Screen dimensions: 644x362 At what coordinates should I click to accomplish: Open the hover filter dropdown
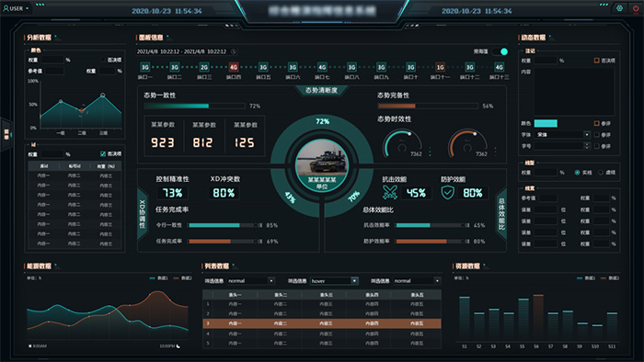point(334,281)
